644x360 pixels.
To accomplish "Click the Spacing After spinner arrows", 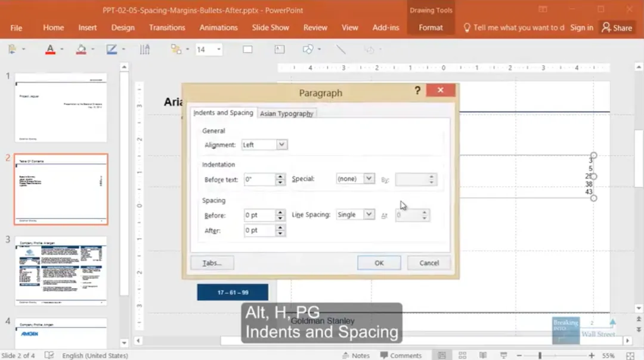I will (280, 230).
